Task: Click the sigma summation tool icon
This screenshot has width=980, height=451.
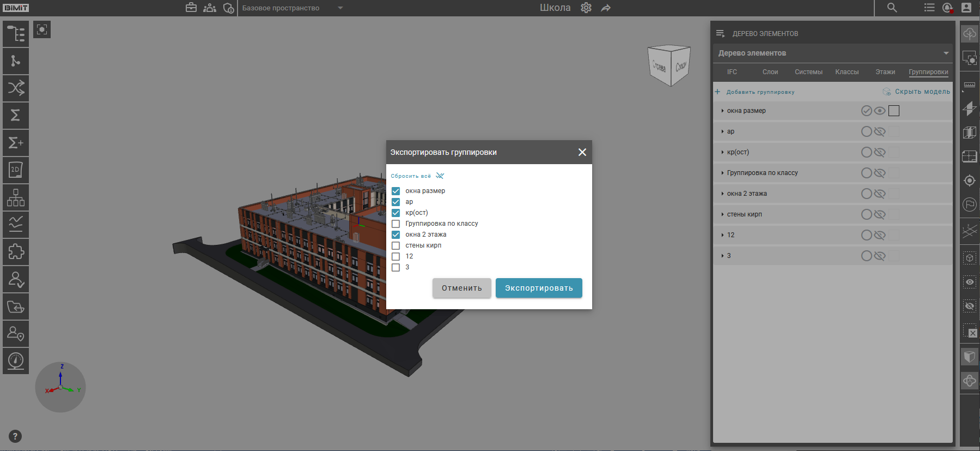Action: click(x=16, y=116)
